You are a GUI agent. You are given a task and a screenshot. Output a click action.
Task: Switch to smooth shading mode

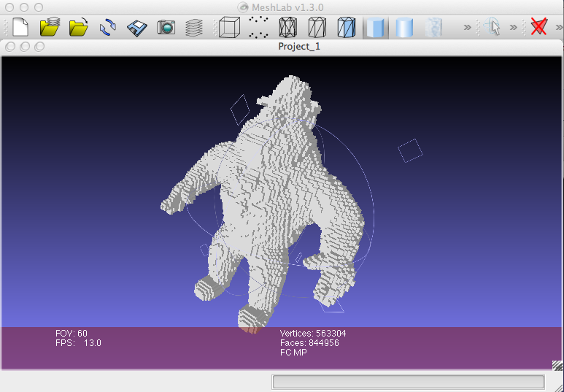(404, 28)
